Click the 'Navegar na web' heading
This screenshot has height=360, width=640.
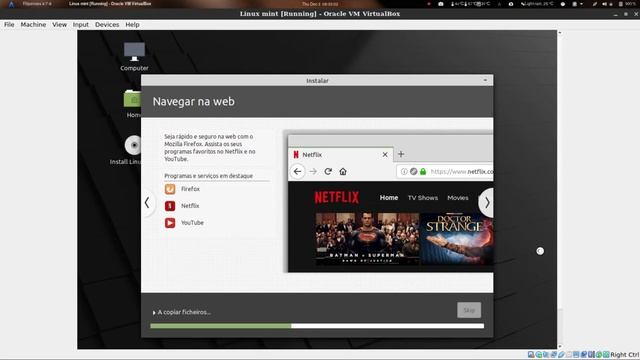point(193,101)
